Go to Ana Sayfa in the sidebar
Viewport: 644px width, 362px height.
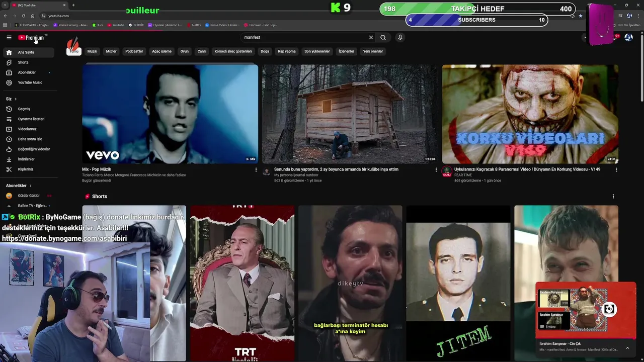pos(29,52)
